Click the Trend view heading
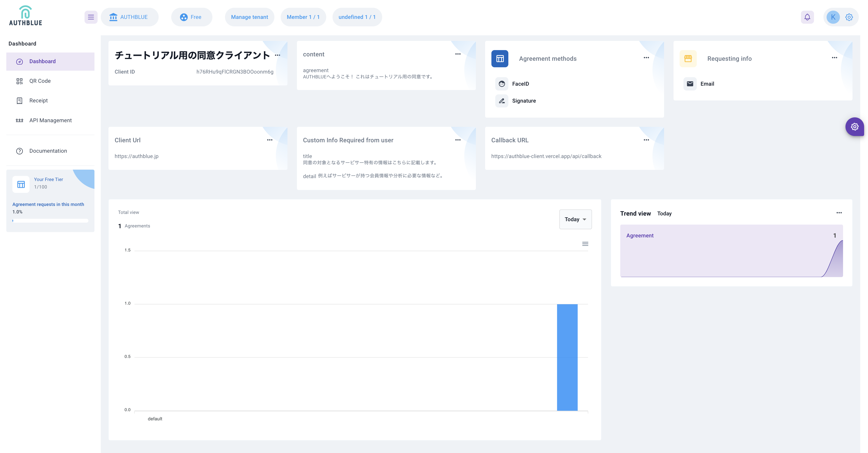This screenshot has width=868, height=453. point(635,213)
